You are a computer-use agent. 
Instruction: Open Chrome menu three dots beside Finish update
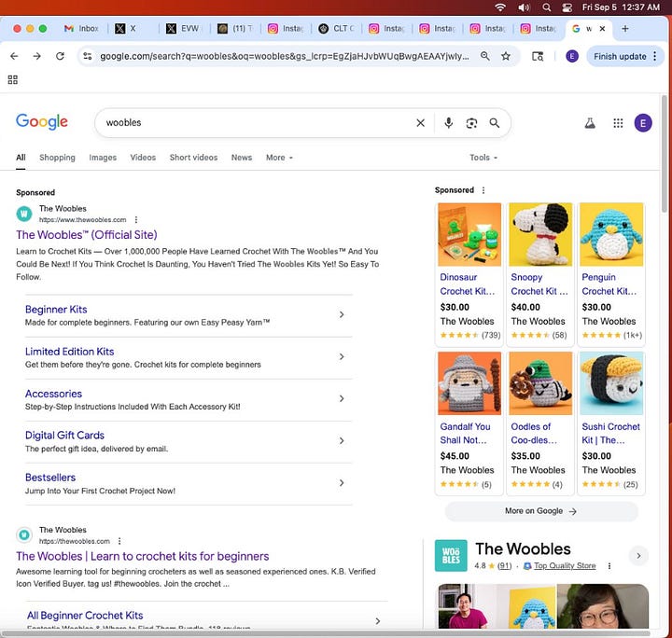point(654,56)
